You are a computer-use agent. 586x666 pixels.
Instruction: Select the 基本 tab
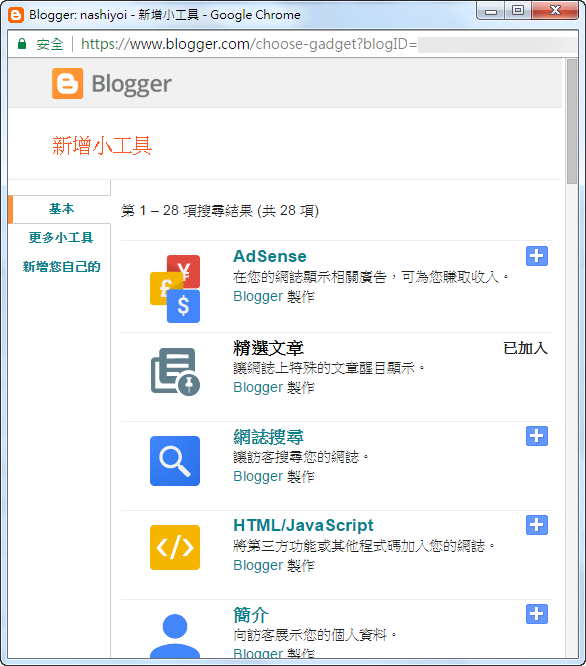pos(62,209)
